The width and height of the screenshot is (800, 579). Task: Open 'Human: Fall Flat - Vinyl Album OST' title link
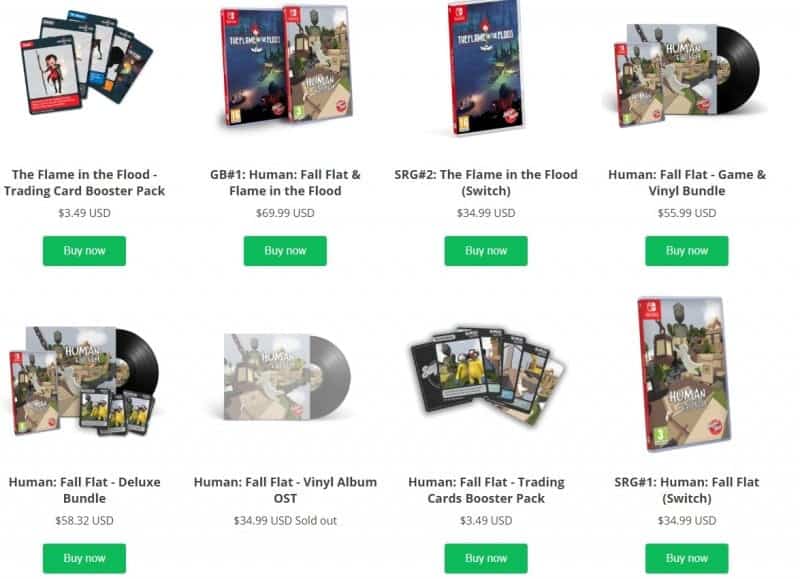pos(285,490)
